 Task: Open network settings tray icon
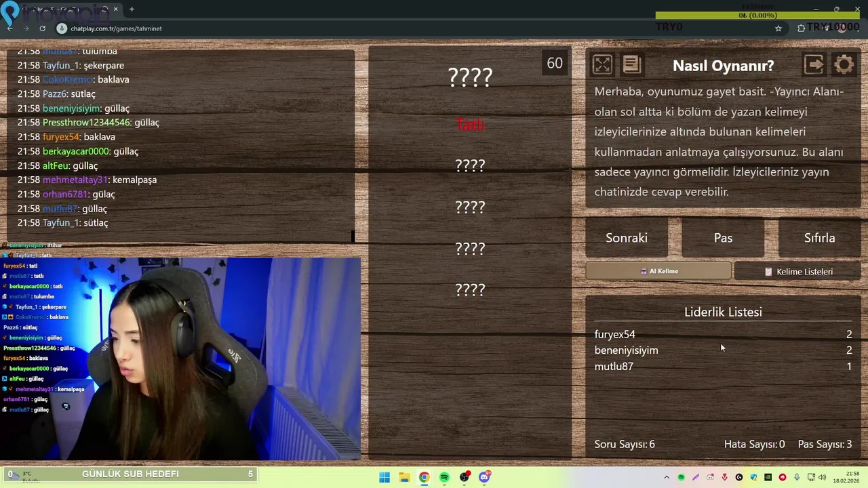tap(811, 477)
